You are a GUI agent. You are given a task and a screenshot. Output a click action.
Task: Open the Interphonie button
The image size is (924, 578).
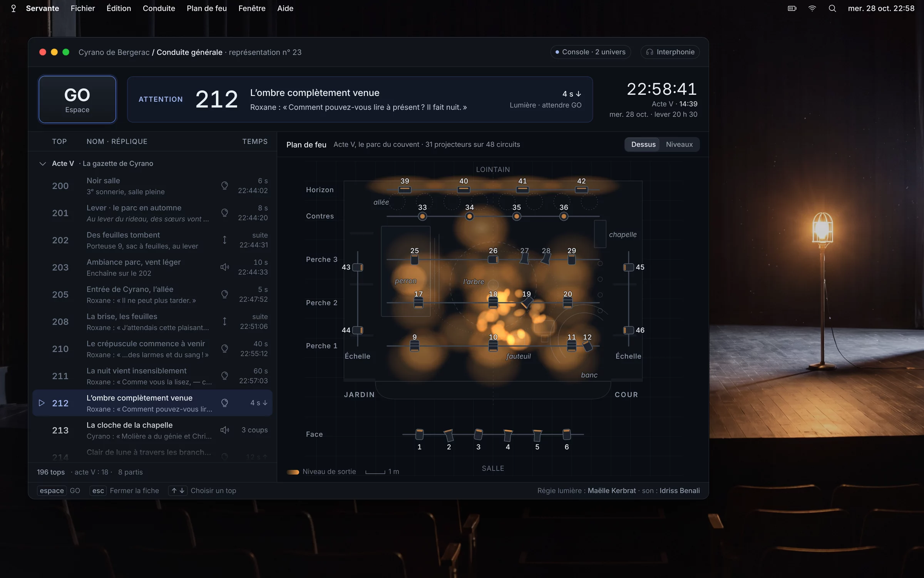[670, 52]
